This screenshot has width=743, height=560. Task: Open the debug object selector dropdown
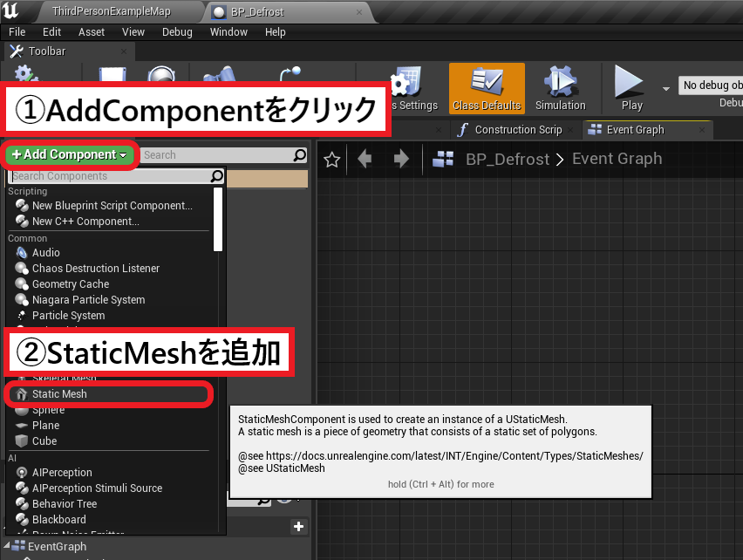coord(711,85)
